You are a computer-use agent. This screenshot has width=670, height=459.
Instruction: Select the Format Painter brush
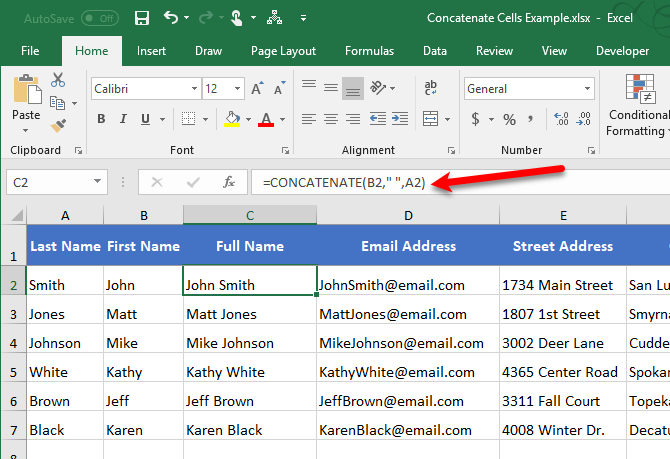(x=58, y=126)
